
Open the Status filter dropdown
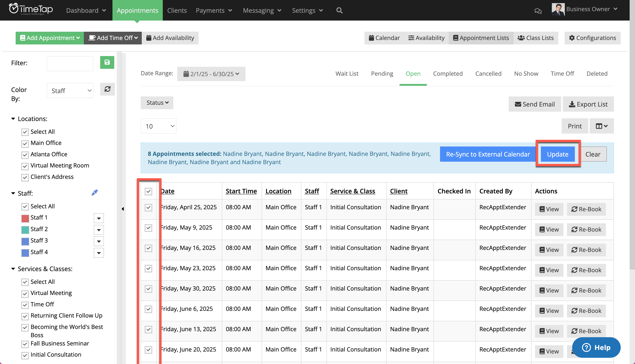click(157, 103)
